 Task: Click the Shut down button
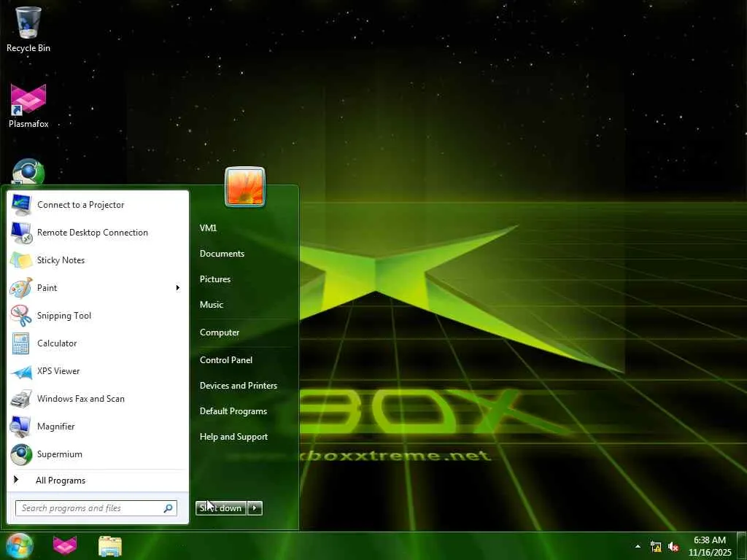[x=221, y=508]
